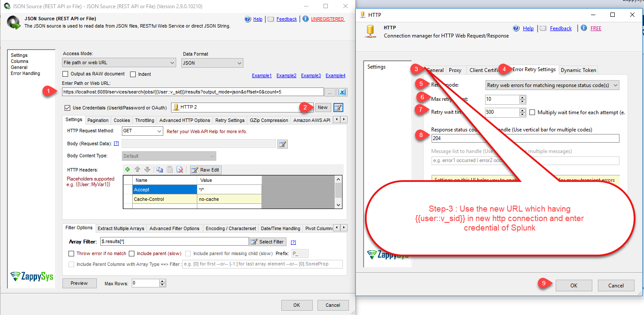Click the Feedback envelope icon in JSON Source window
Viewport: 644px width, 315px height.
271,19
